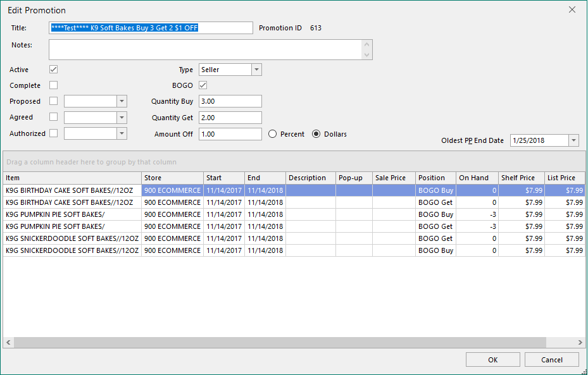Click End date in Pumpkin Pie BOGO Get row

pyautogui.click(x=265, y=226)
